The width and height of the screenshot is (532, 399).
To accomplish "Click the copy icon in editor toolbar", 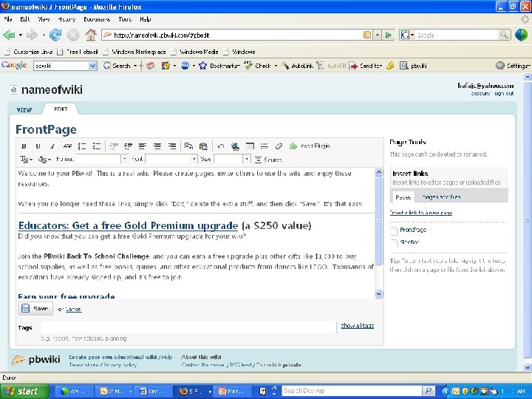I will [x=188, y=146].
